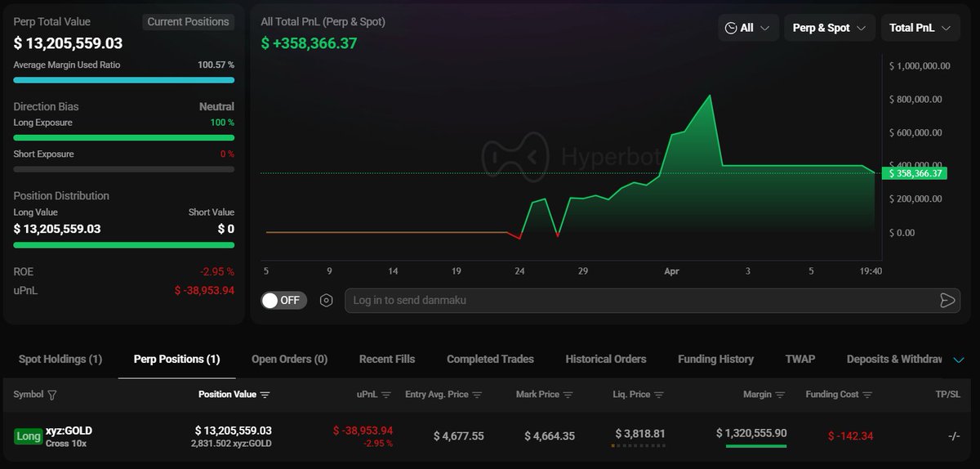Sort by Entry Avg. Price icon

(x=477, y=395)
